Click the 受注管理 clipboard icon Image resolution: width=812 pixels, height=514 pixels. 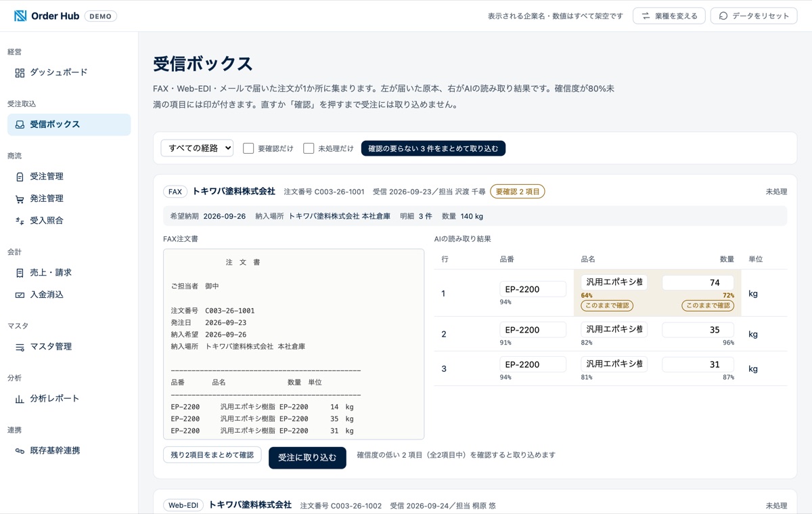pyautogui.click(x=20, y=177)
